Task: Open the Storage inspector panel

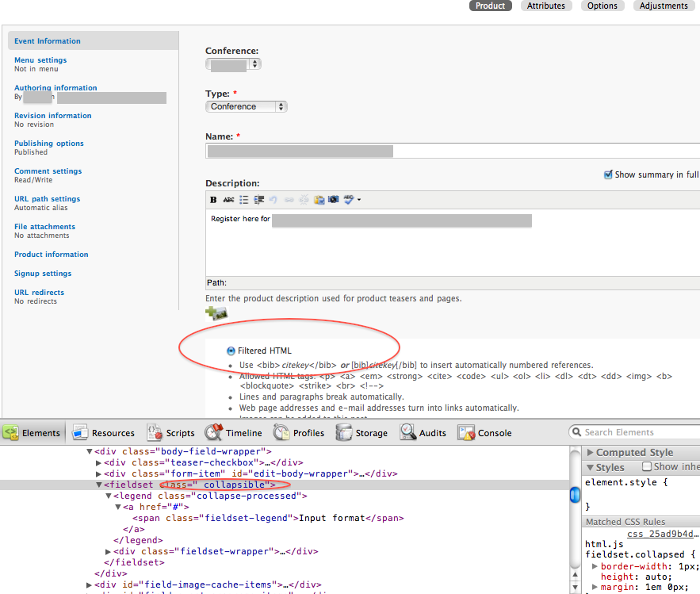Action: pos(361,433)
